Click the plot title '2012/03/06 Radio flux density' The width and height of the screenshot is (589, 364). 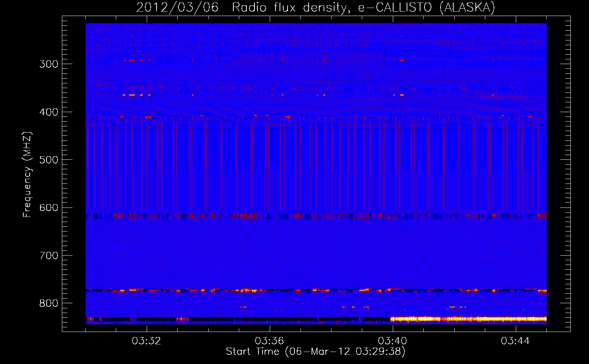pos(316,7)
